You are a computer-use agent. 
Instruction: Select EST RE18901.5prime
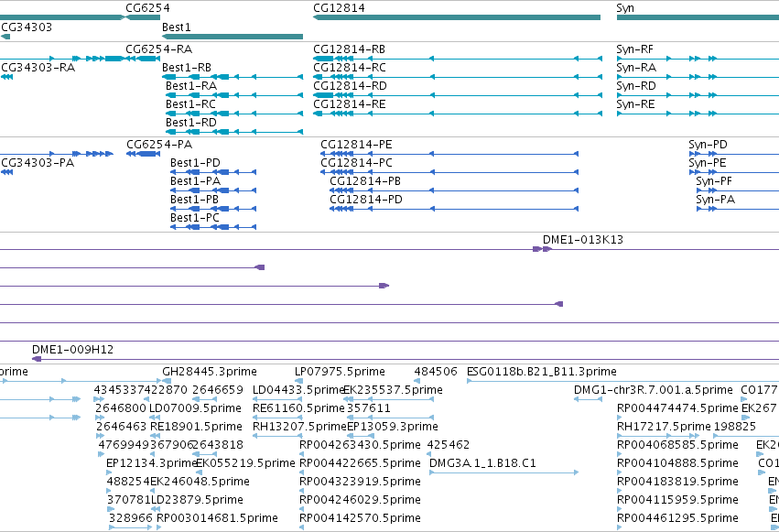pos(196,427)
